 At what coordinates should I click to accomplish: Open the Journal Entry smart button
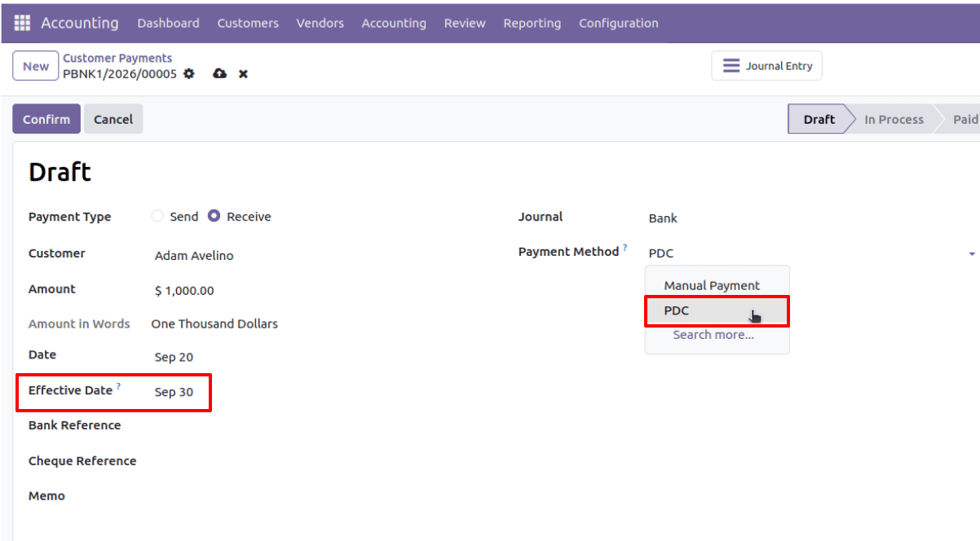(x=767, y=66)
